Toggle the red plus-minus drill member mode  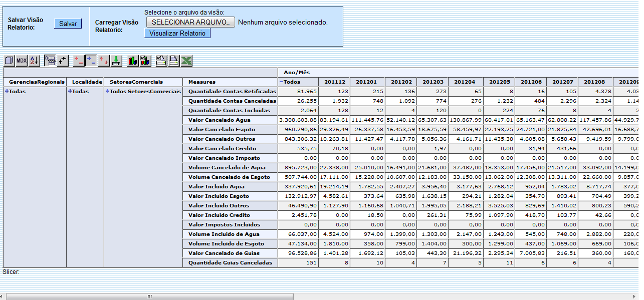click(79, 61)
